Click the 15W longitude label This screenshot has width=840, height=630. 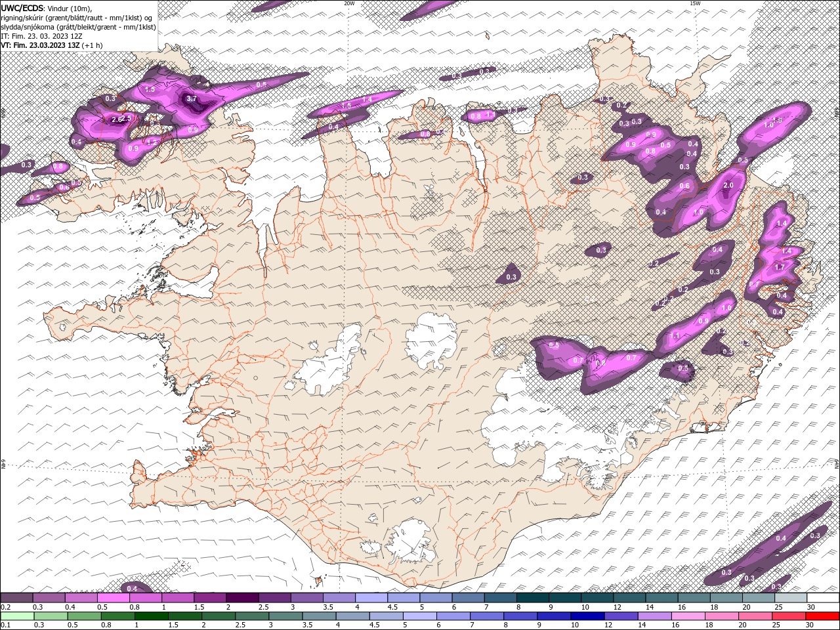pyautogui.click(x=695, y=3)
